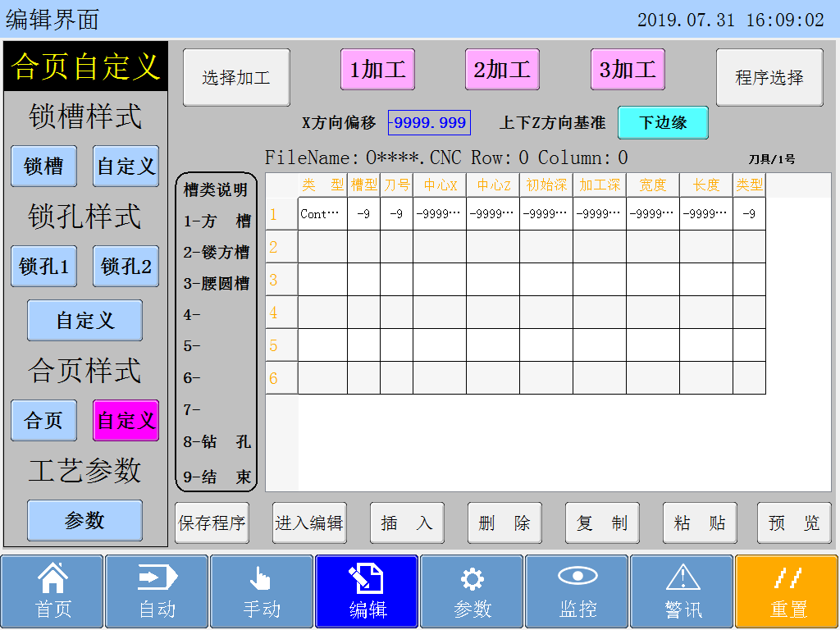The height and width of the screenshot is (630, 840).
Task: Select 自定义 under 锁孔样式
Action: (x=84, y=321)
